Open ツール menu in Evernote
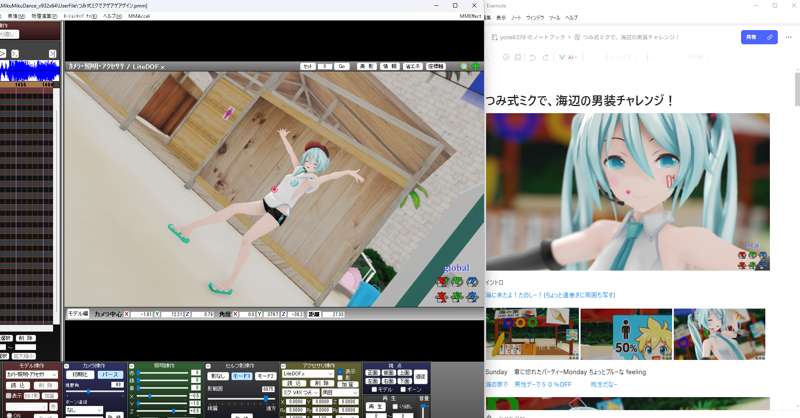Viewport: 800px width, 418px height. click(555, 18)
